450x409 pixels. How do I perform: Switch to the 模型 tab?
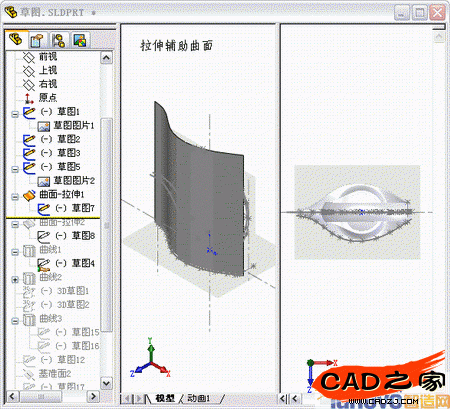click(x=165, y=398)
